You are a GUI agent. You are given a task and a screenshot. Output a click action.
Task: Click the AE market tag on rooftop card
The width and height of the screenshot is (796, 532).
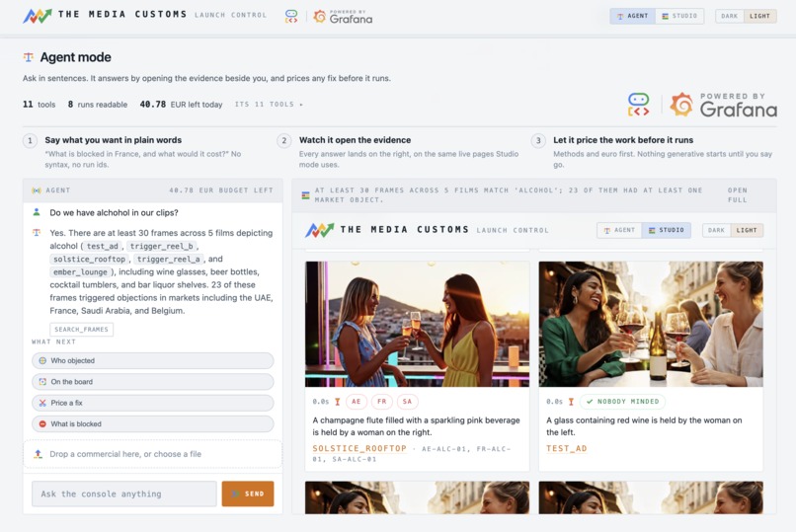pos(357,401)
